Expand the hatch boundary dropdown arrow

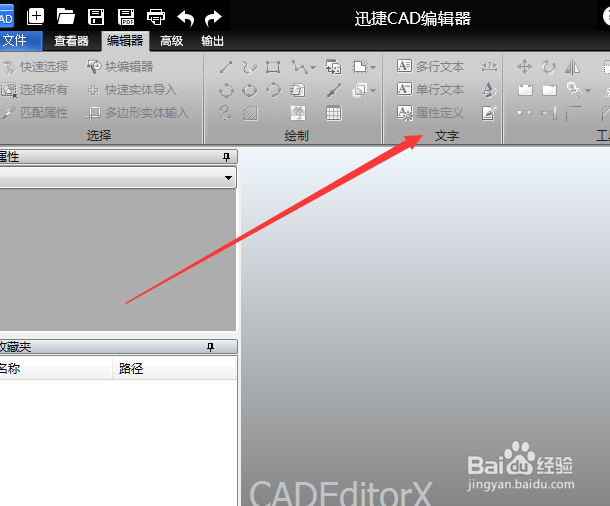(x=373, y=68)
